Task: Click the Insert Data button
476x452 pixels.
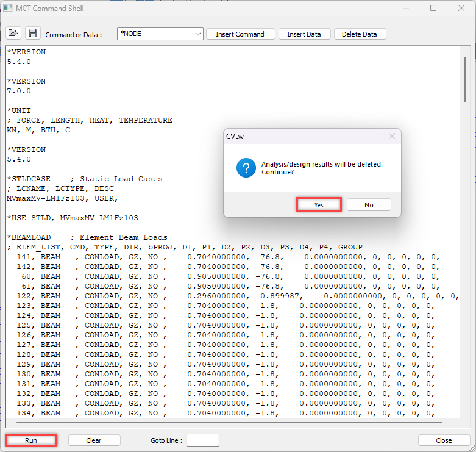Action: click(x=304, y=34)
